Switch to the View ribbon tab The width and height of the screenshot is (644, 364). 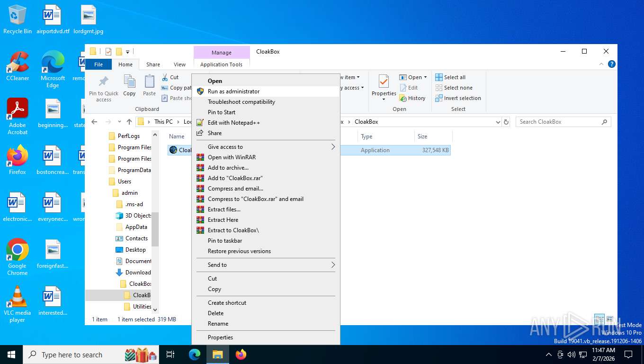(x=179, y=64)
